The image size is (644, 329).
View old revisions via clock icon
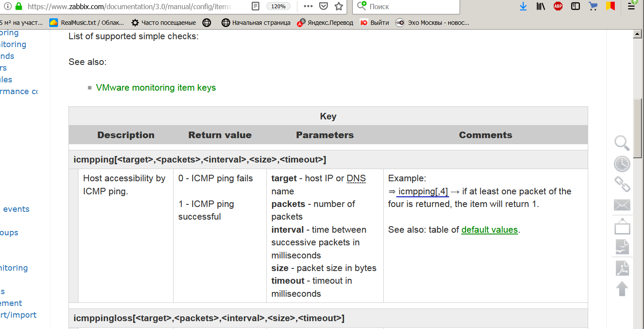tap(622, 164)
